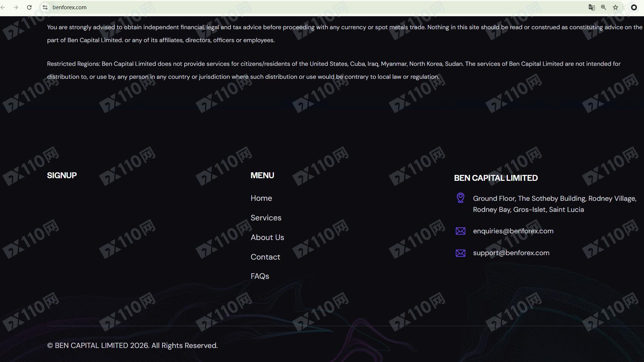
Task: Open Services from the footer menu
Action: point(266,218)
